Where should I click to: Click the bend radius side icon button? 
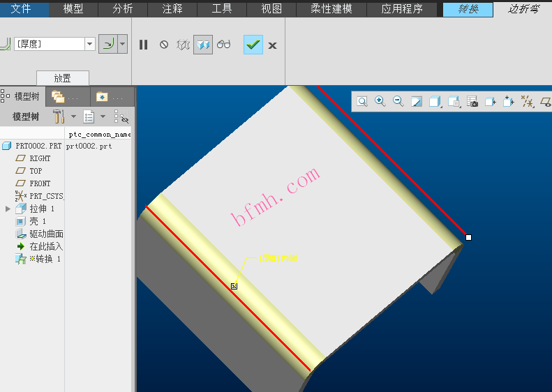tap(108, 44)
